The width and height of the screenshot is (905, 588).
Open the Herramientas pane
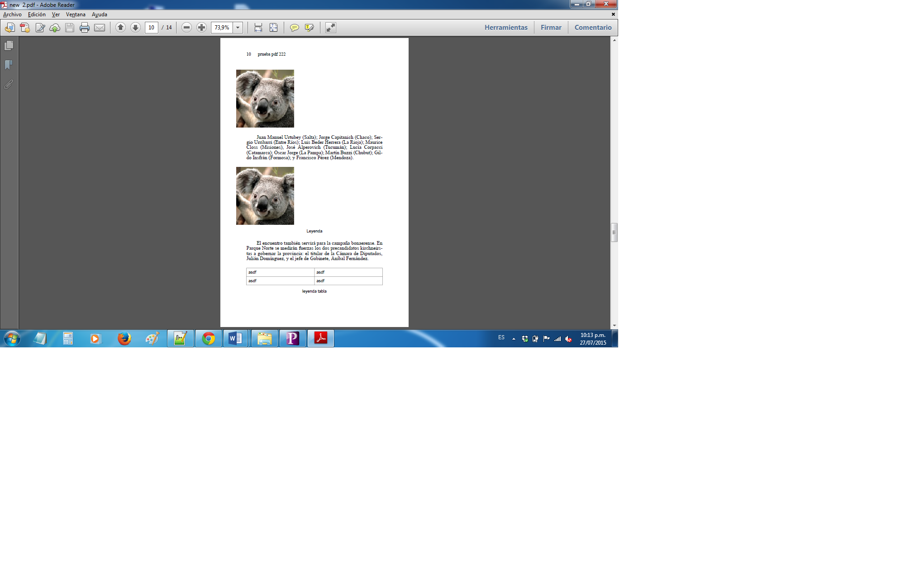pyautogui.click(x=506, y=28)
